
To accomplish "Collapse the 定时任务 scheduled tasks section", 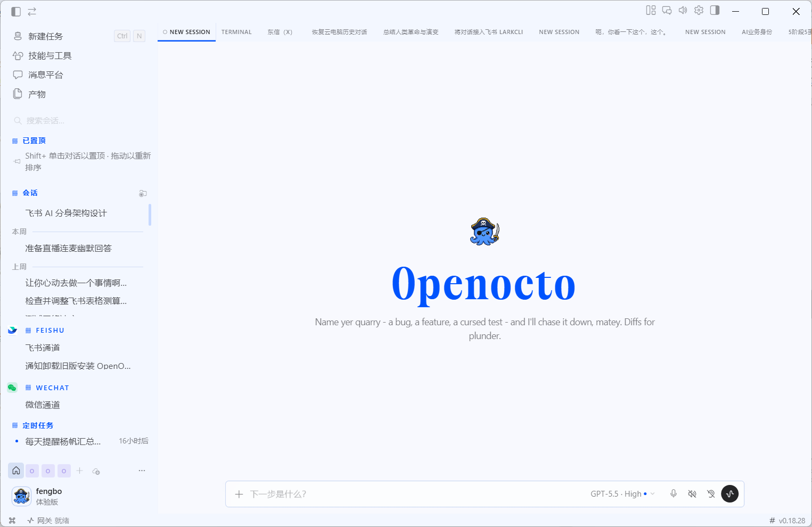I will coord(32,425).
